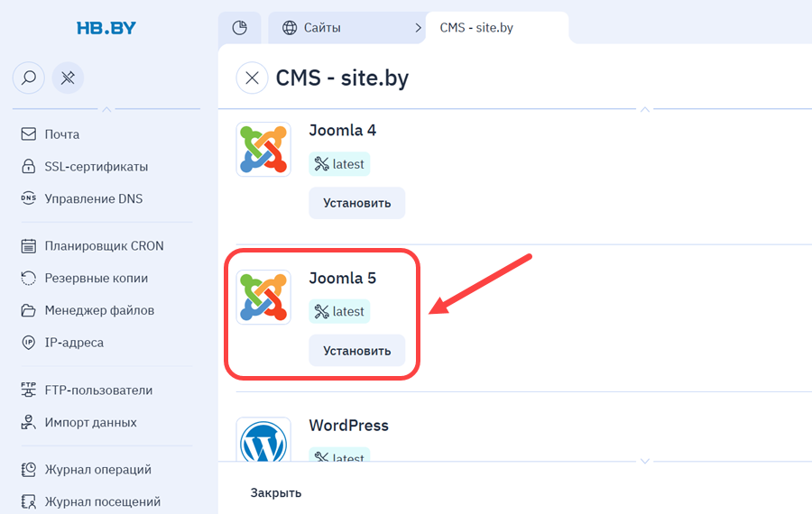Install Joomla 4 via Установить button
812x514 pixels.
(356, 203)
